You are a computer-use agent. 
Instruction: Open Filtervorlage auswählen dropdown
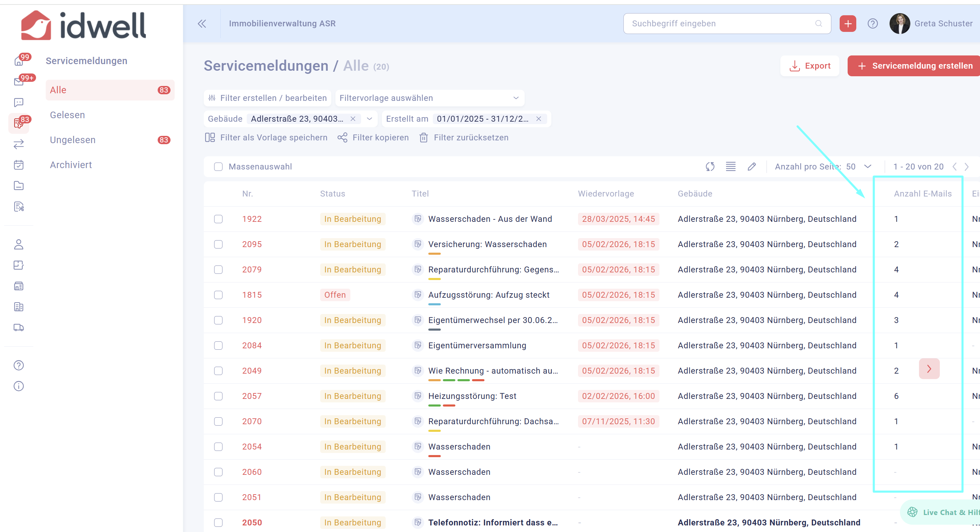(x=429, y=98)
